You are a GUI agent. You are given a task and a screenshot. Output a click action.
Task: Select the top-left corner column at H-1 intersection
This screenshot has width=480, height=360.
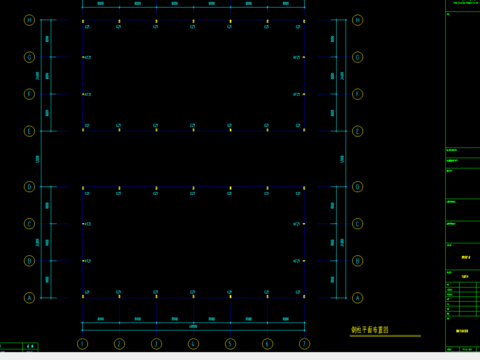point(83,21)
